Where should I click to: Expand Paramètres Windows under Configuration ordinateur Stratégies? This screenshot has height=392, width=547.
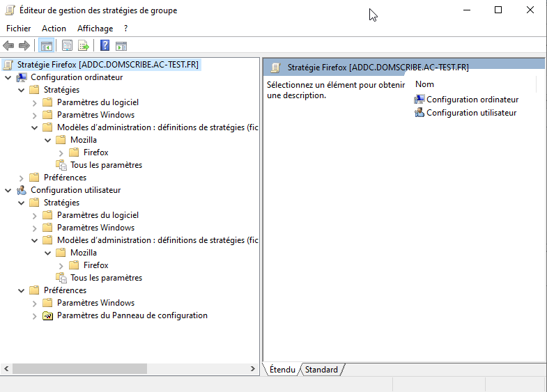(35, 116)
